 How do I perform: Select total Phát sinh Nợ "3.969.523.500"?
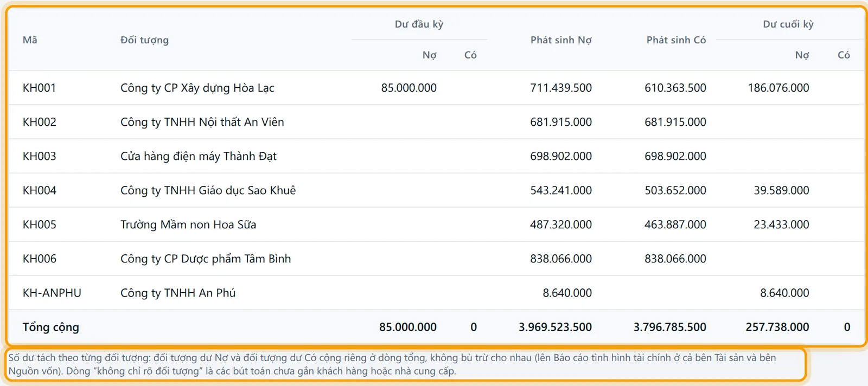[555, 327]
